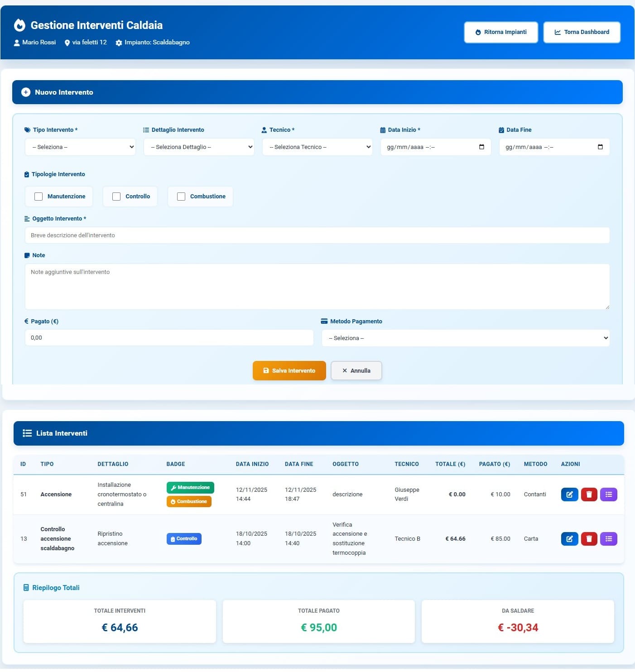Go to Ritorna Impianti
This screenshot has width=635, height=672.
pos(501,32)
